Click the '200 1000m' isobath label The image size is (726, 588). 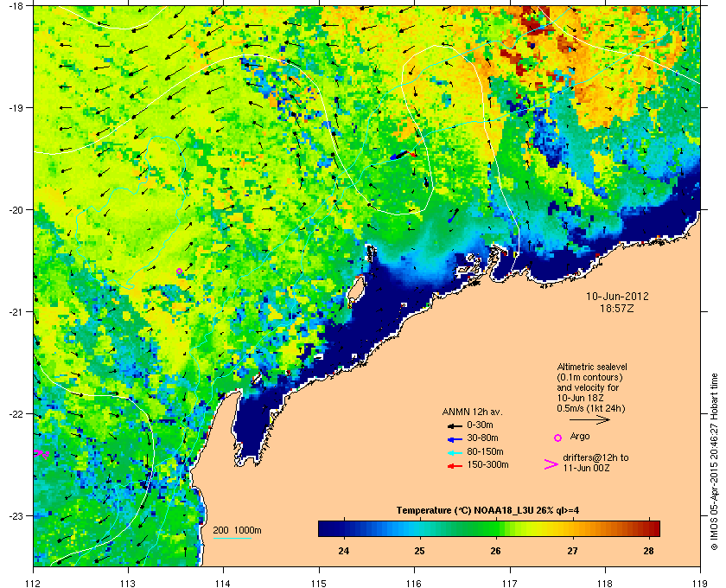pos(237,531)
